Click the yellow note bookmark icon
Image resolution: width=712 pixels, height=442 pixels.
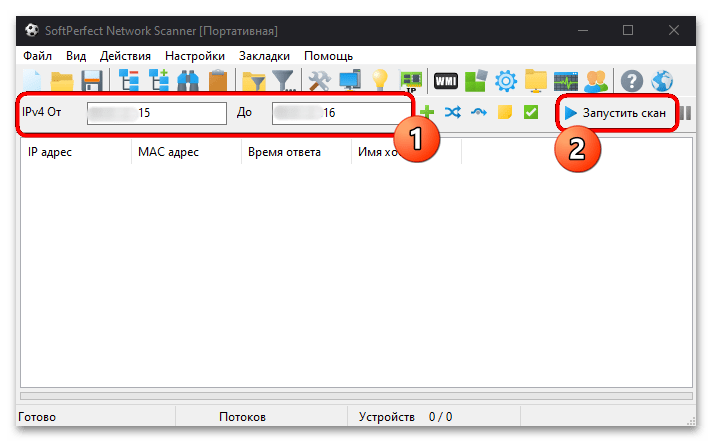tap(504, 112)
